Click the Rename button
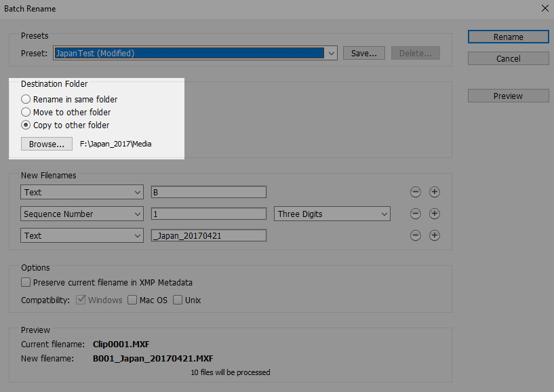Viewport: 554px width, 392px height. point(508,37)
